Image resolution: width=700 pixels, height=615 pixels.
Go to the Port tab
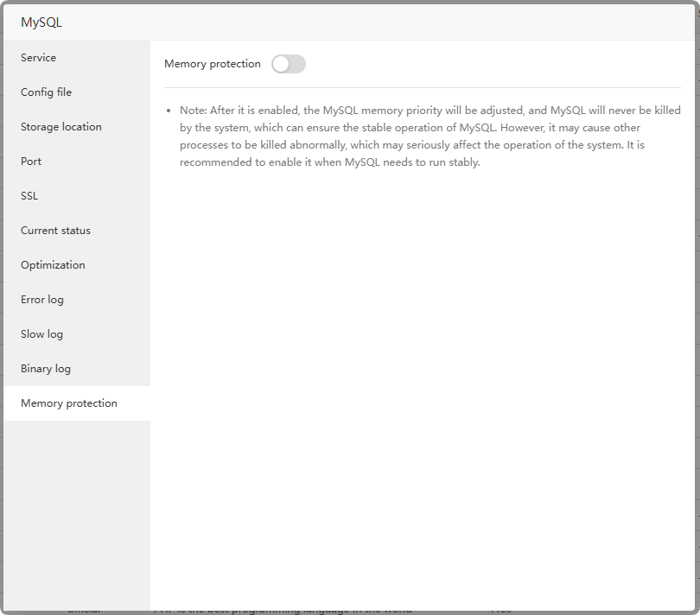coord(77,162)
